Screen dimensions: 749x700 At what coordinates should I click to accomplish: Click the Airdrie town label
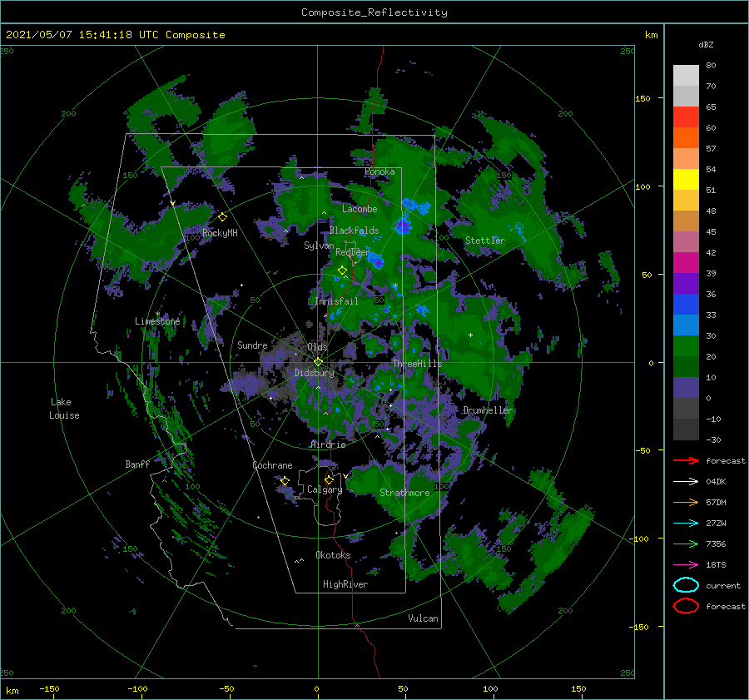point(328,444)
